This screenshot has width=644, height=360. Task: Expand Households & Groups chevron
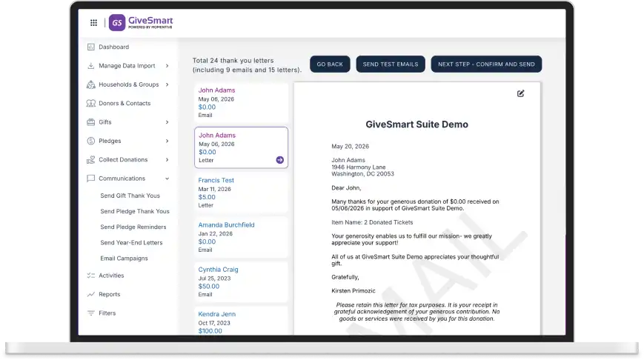[x=167, y=84]
